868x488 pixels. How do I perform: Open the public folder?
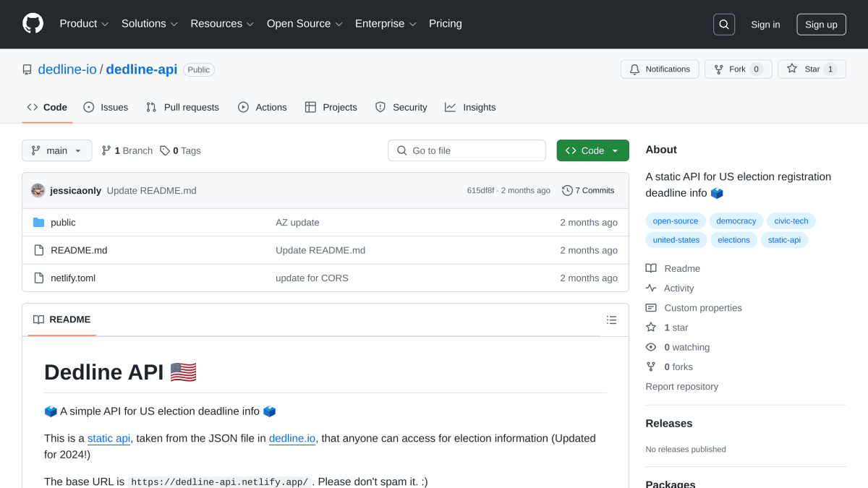coord(63,223)
